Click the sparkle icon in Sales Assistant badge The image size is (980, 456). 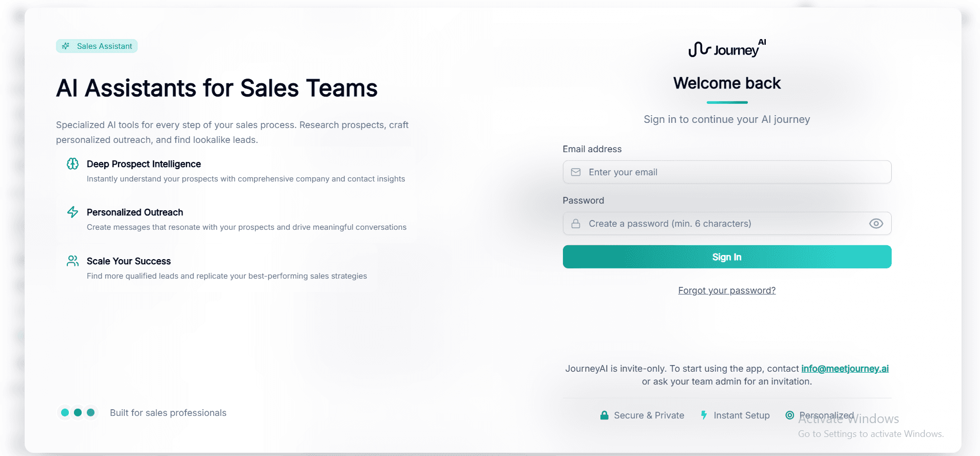tap(66, 46)
